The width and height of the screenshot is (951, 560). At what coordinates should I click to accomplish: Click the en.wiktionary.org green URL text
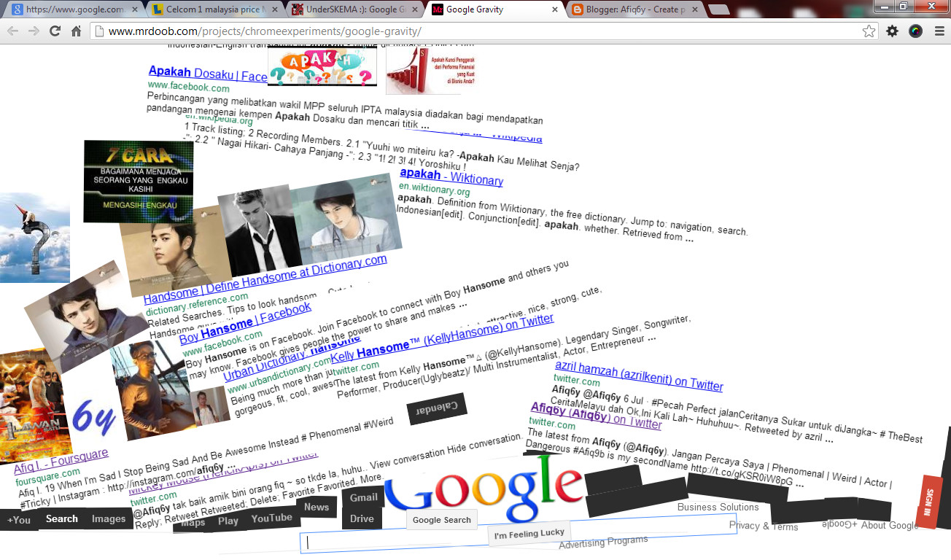click(435, 190)
